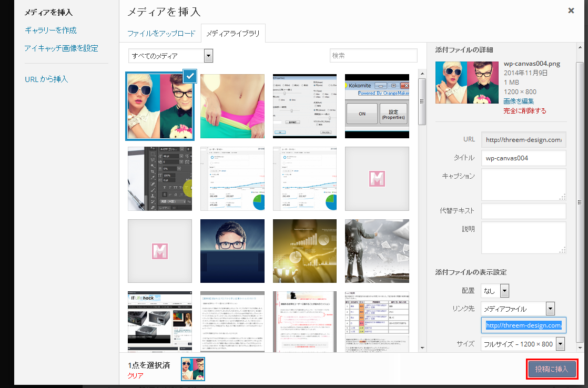Screen dimensions: 588x388
Task: Click 画像を編集 link
Action: click(519, 101)
